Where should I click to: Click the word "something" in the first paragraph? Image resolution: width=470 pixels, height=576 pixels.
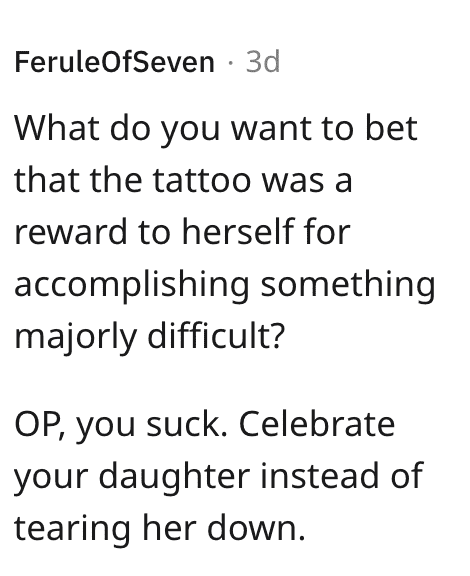pos(348,285)
